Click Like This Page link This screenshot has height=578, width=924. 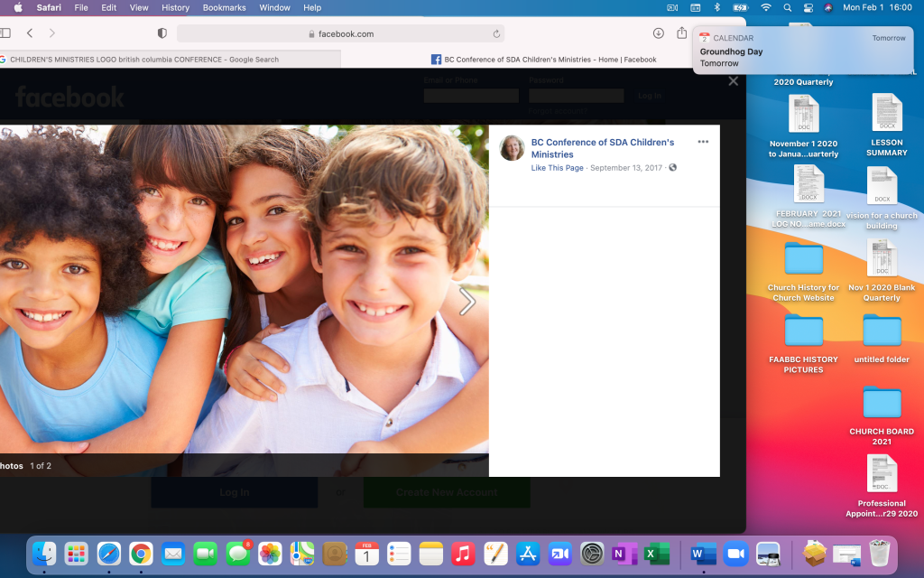[557, 167]
